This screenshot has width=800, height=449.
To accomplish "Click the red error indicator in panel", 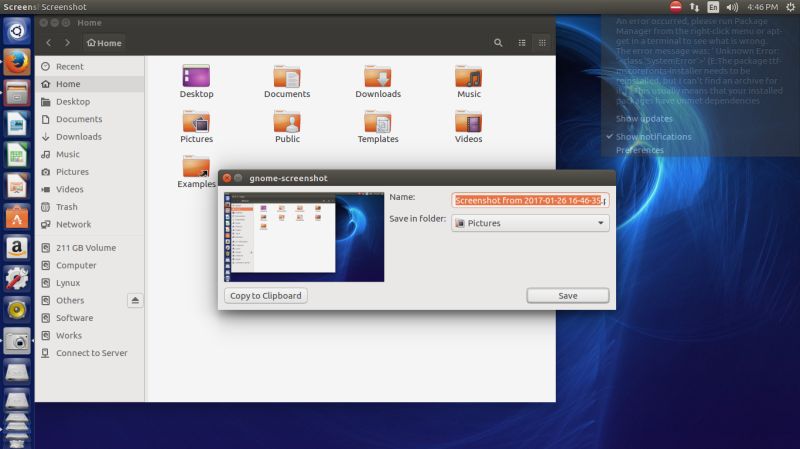I will [676, 7].
